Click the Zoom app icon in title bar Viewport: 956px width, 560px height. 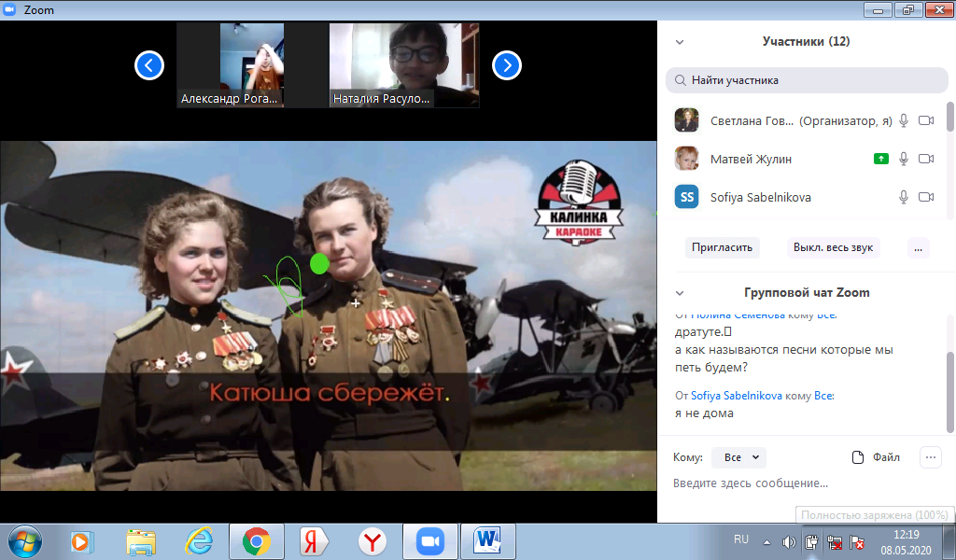click(x=9, y=9)
